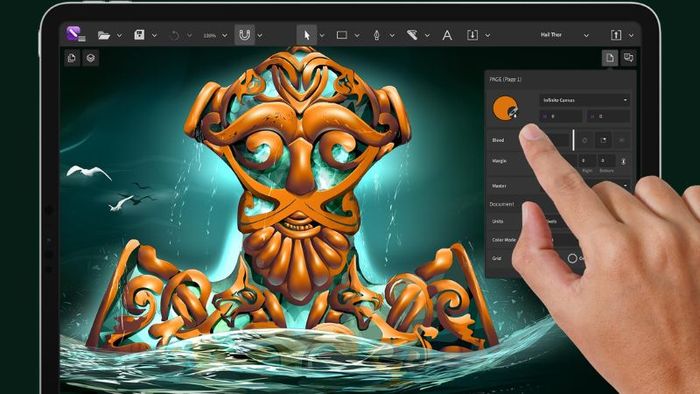Expand the save options chevron
700x394 pixels.
pos(154,35)
